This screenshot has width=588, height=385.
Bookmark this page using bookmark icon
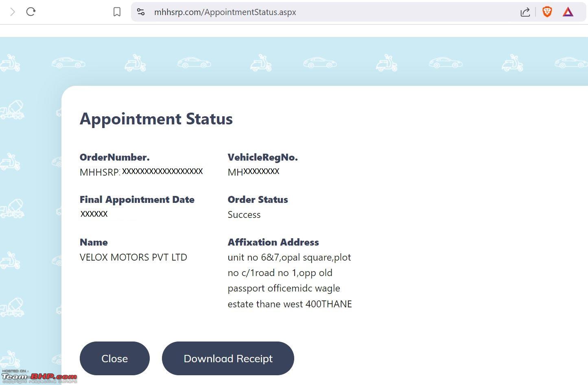click(117, 12)
